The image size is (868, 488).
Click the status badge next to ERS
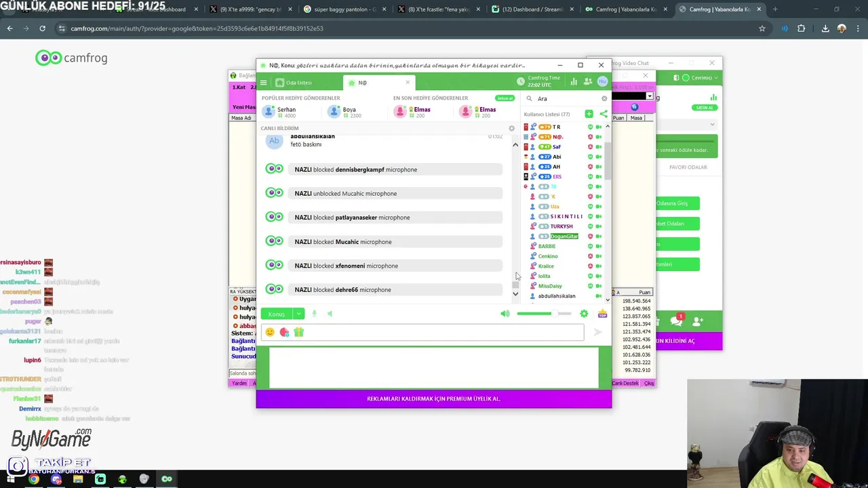tap(590, 176)
